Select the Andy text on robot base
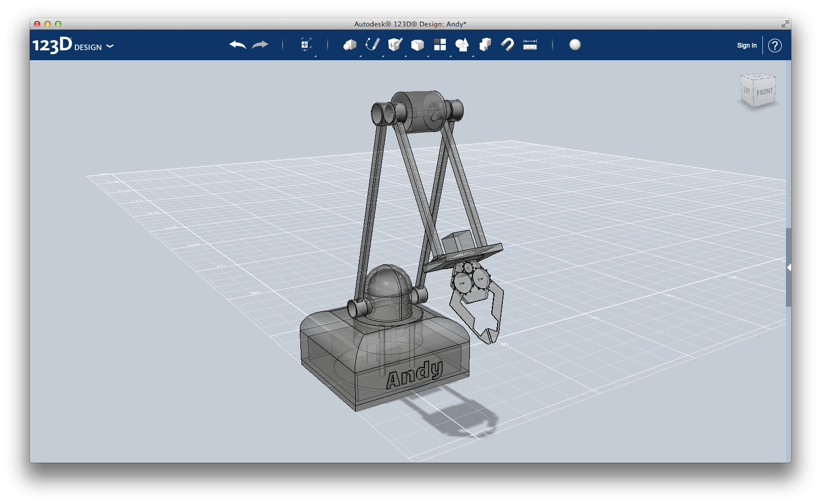821x504 pixels. tap(414, 374)
